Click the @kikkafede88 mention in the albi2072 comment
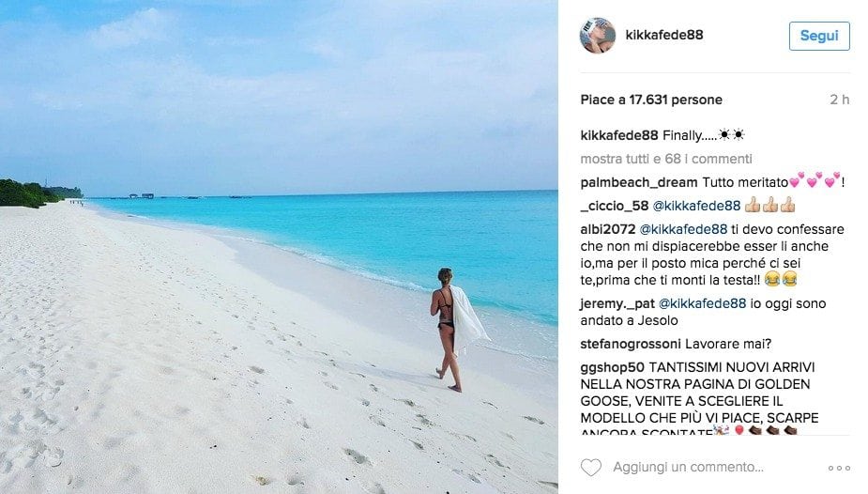This screenshot has width=868, height=494. [x=683, y=229]
